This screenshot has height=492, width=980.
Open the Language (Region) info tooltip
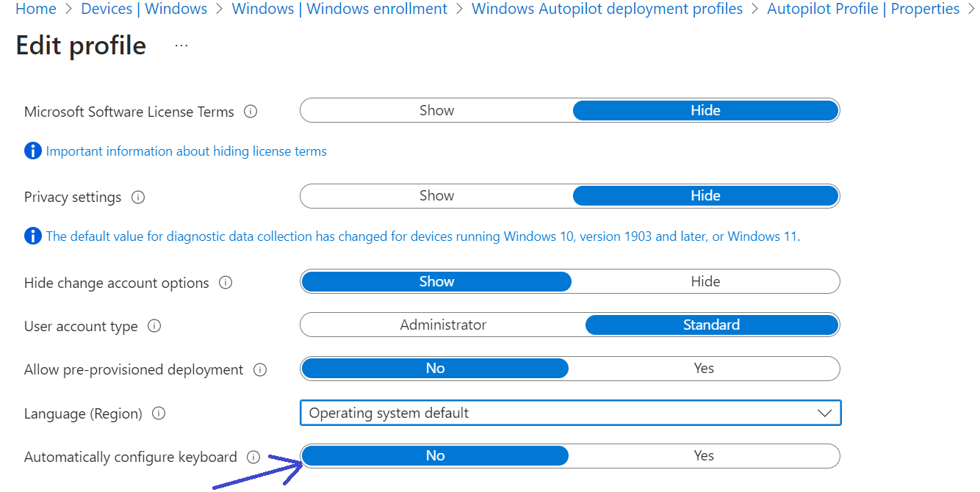[x=158, y=413]
